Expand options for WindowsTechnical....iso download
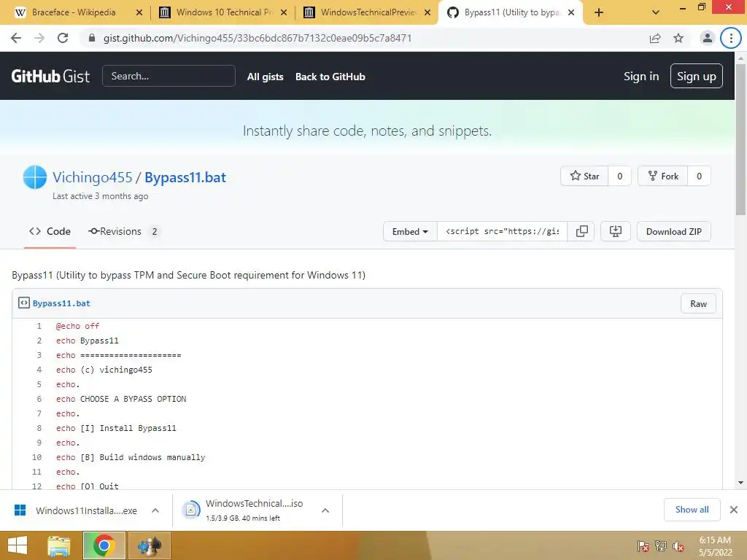This screenshot has width=747, height=560. click(325, 510)
